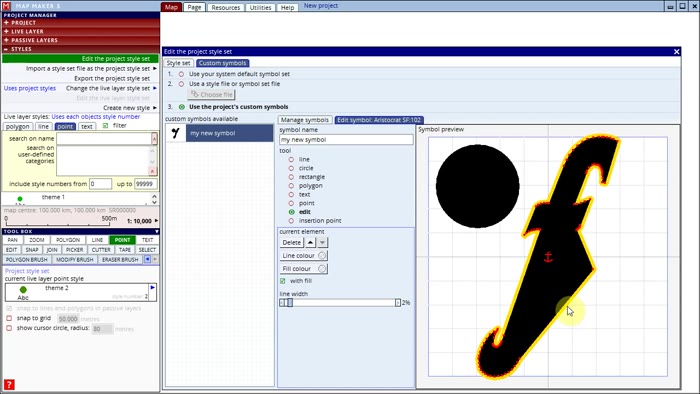The width and height of the screenshot is (700, 394).
Task: Open the Utilities menu tab
Action: point(260,7)
